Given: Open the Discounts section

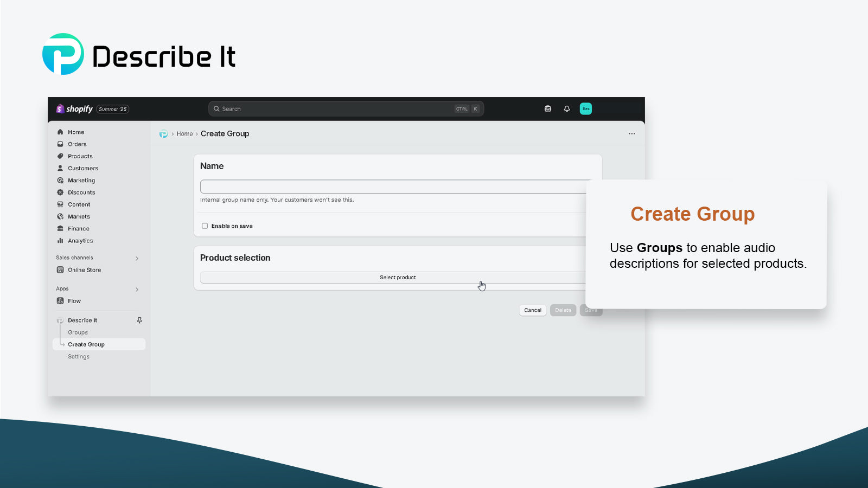Looking at the screenshot, I should click(x=81, y=192).
